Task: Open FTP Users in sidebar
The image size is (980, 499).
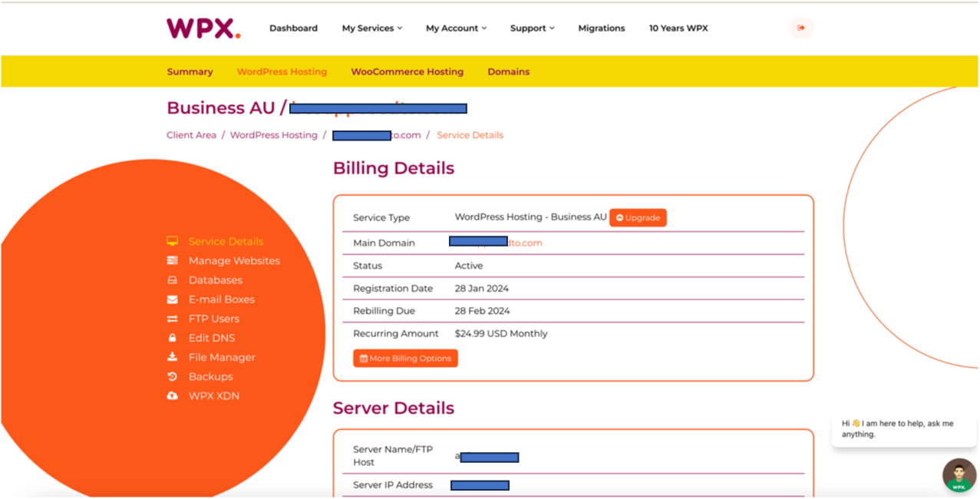Action: (214, 319)
